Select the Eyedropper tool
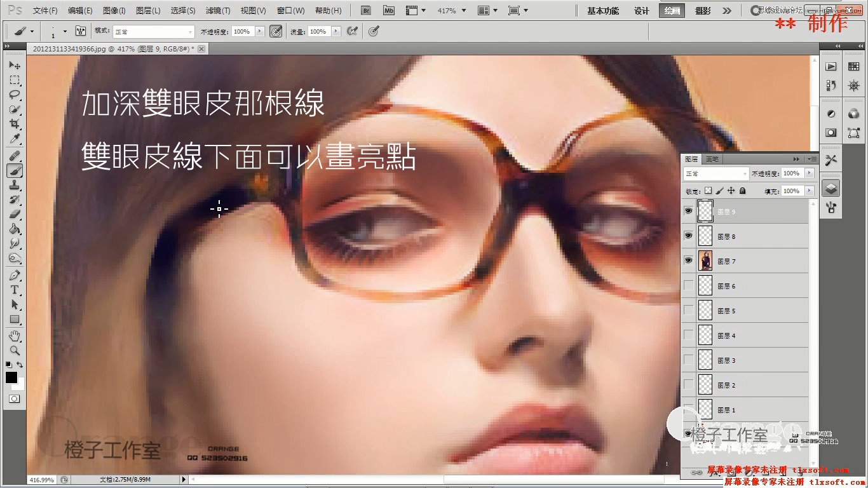The width and height of the screenshot is (868, 488). 14,139
